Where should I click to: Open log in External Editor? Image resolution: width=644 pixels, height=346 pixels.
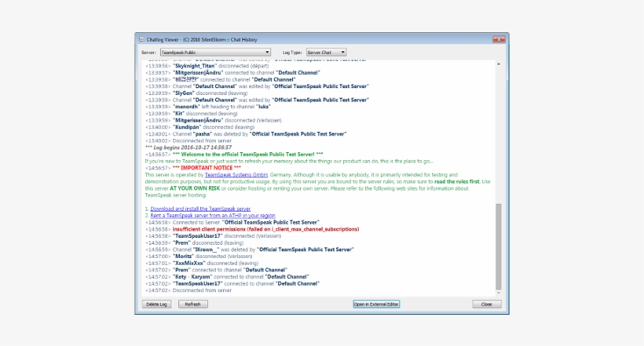(376, 304)
